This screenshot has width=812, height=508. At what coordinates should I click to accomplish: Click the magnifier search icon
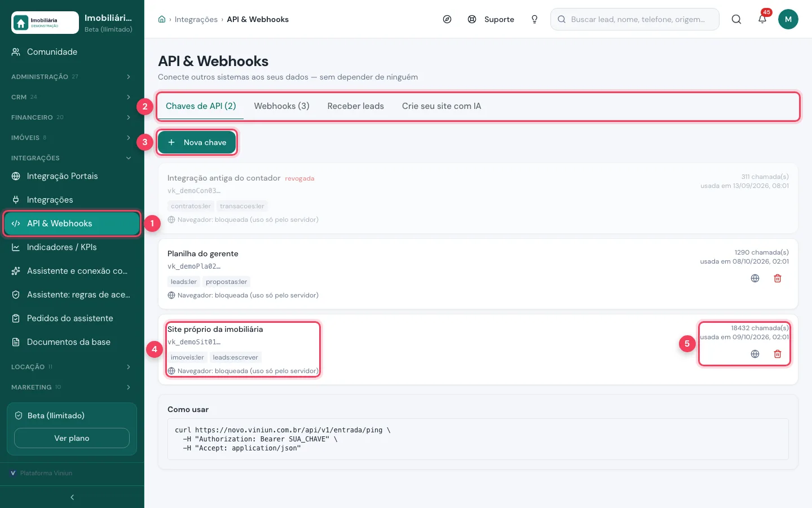click(736, 19)
